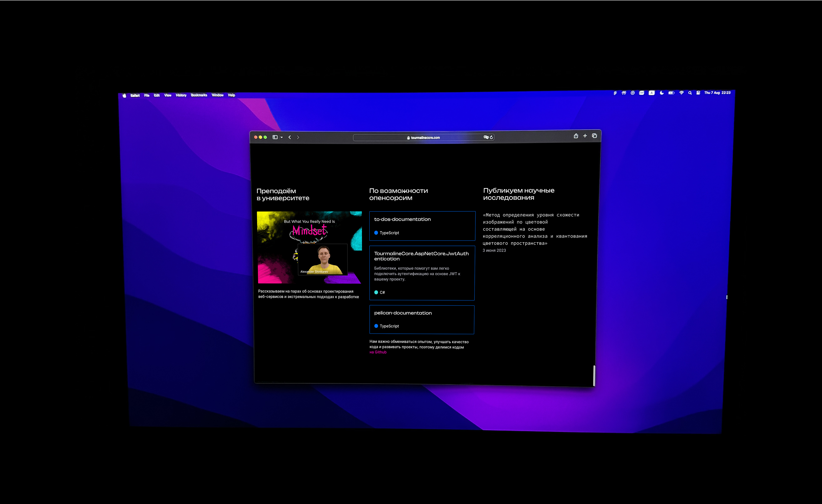This screenshot has width=822, height=504.
Task: Toggle the Safari sidebar button
Action: pyautogui.click(x=275, y=137)
